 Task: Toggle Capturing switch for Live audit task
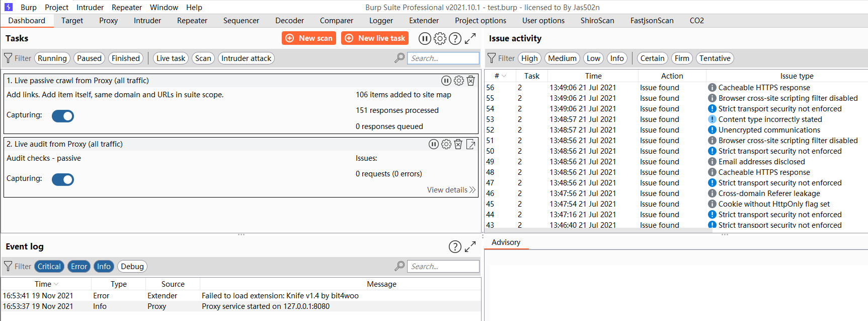[63, 179]
